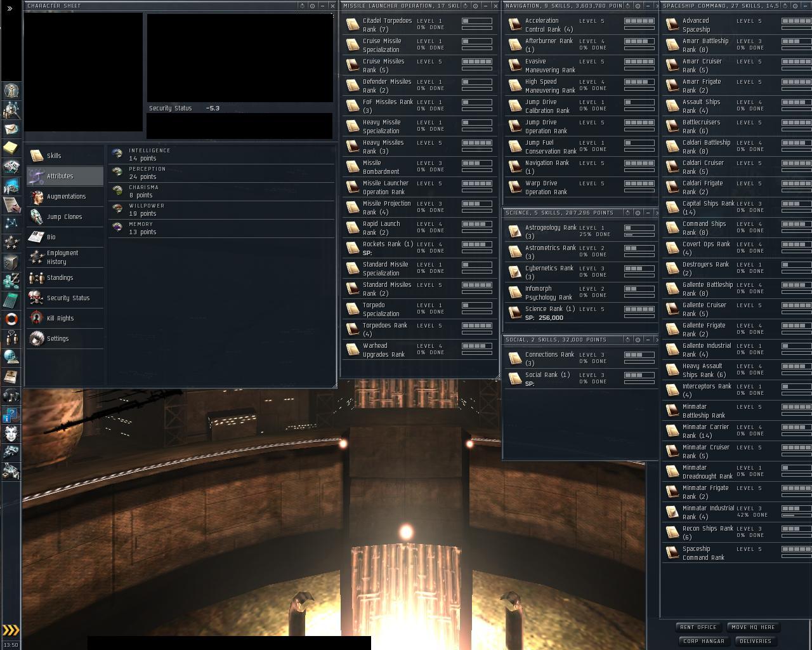This screenshot has height=650, width=812.
Task: Select the Torpedoes Rank (4) skill name
Action: [385, 329]
